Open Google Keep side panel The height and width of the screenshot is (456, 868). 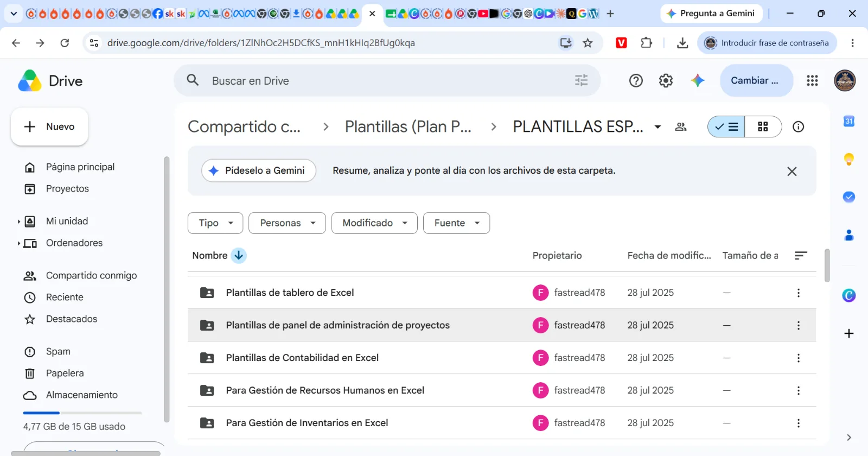point(849,159)
